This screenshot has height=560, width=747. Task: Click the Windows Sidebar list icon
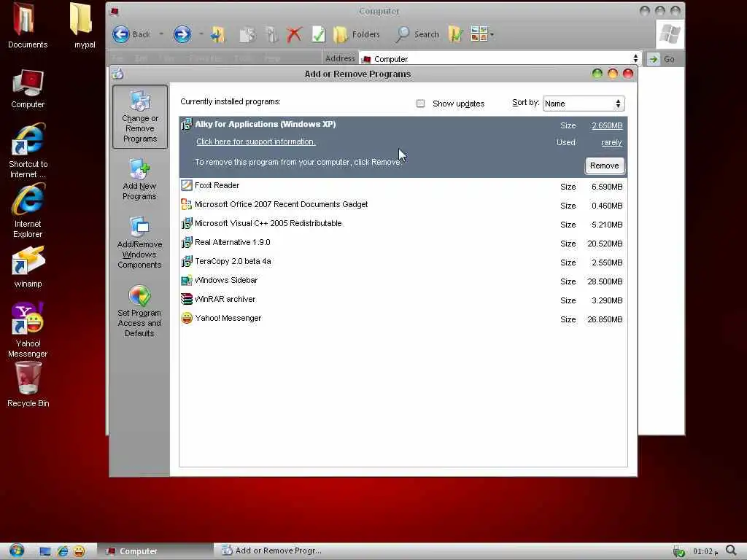[187, 280]
